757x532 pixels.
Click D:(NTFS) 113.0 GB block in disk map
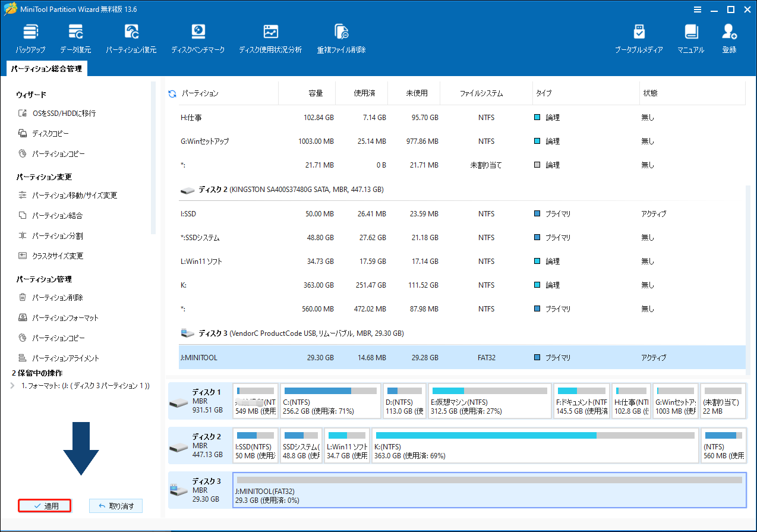pyautogui.click(x=405, y=401)
